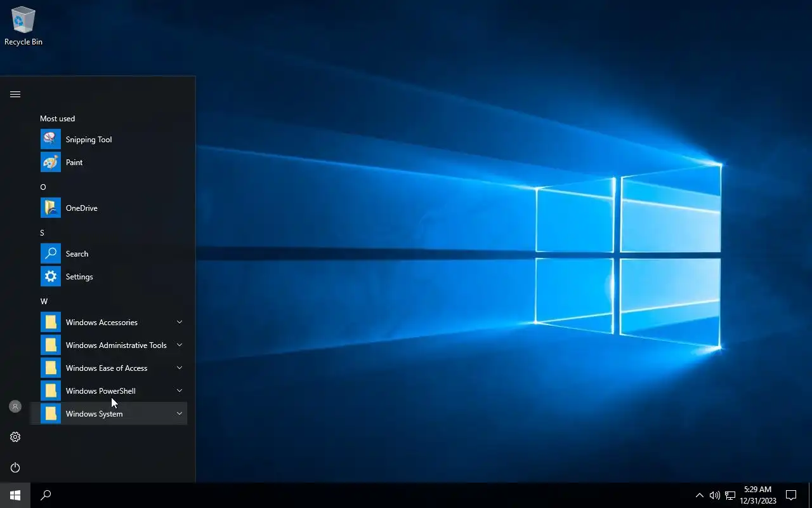The image size is (812, 508).
Task: Click the Windows Ease of Access folder icon
Action: (x=51, y=368)
